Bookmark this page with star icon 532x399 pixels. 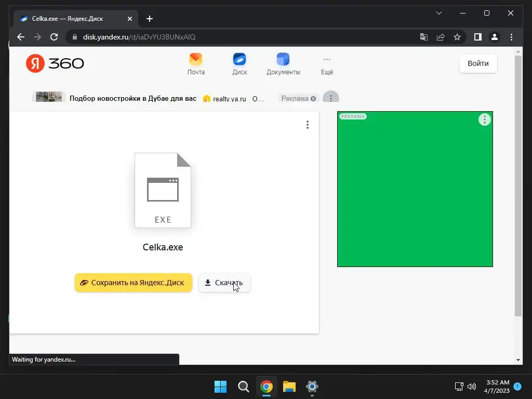(x=457, y=37)
